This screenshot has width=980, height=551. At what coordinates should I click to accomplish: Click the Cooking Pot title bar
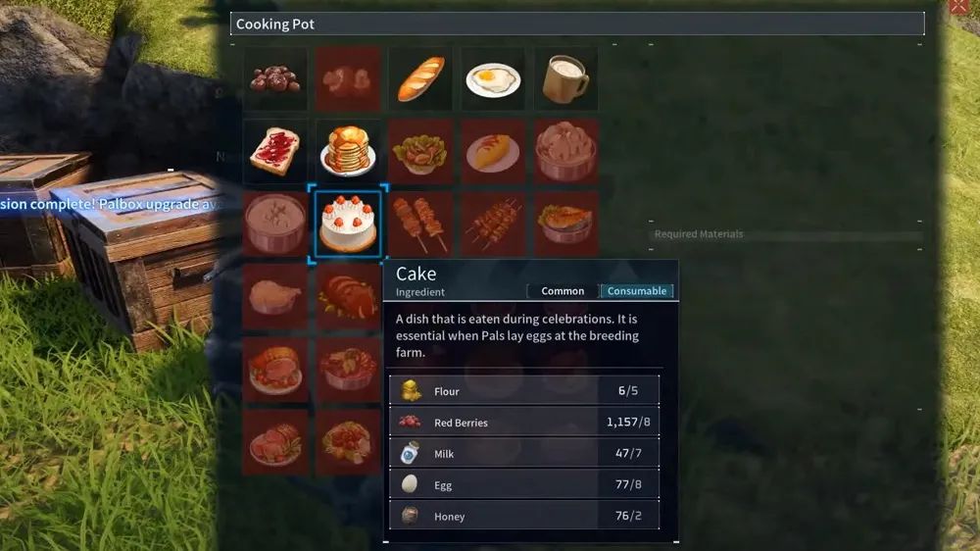tap(577, 24)
